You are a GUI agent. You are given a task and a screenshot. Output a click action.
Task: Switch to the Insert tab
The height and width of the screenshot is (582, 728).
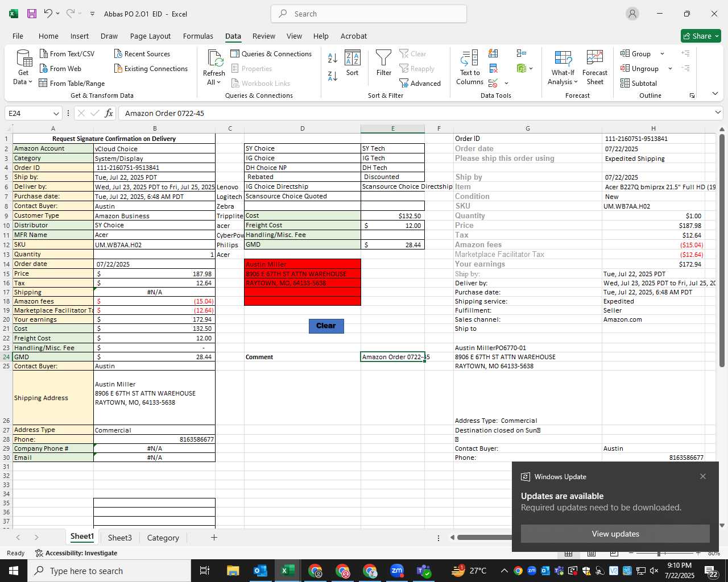pos(80,36)
